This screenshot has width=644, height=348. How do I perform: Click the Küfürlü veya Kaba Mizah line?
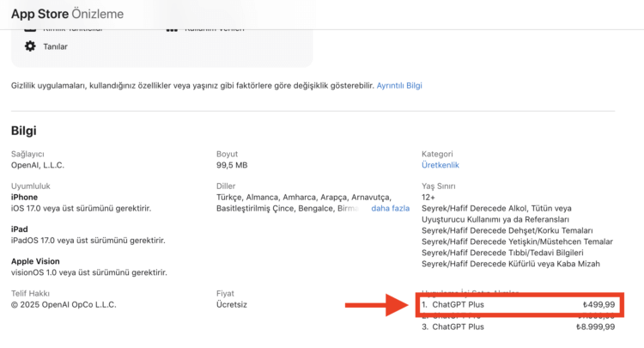click(511, 264)
